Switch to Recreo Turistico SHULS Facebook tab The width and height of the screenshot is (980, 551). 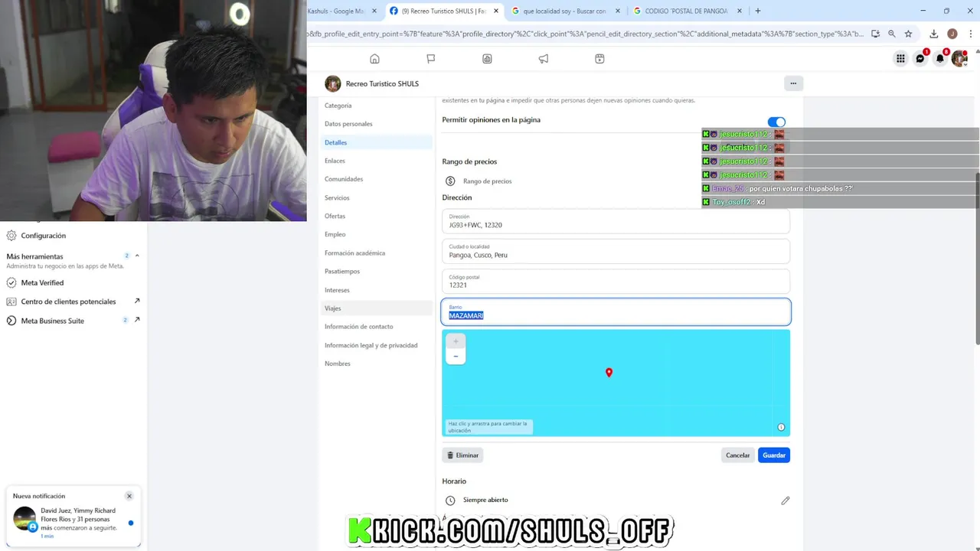[444, 11]
